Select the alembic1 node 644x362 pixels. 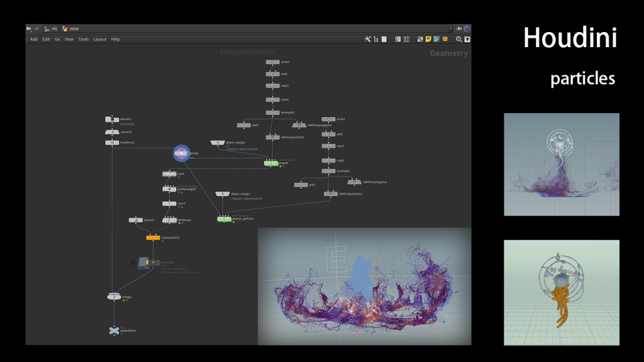[x=112, y=119]
